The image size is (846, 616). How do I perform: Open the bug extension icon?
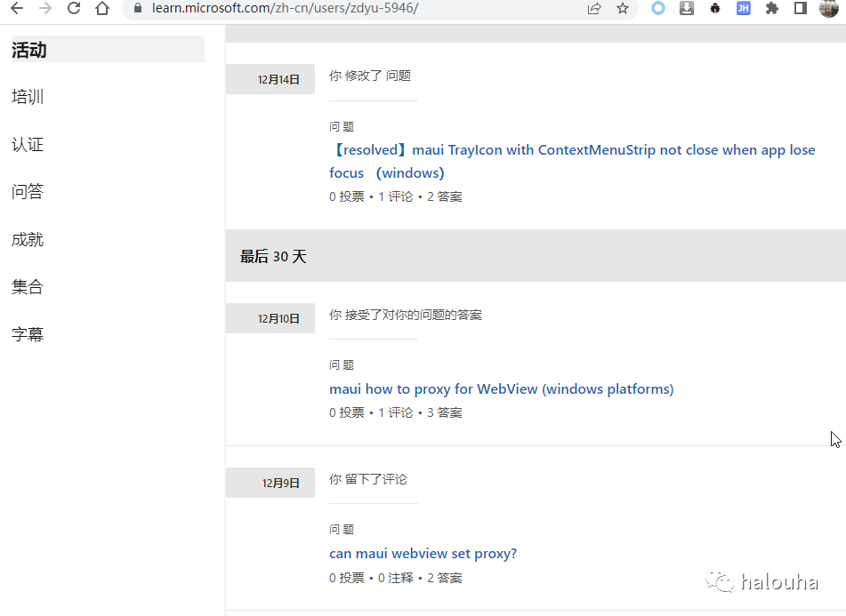coord(715,8)
